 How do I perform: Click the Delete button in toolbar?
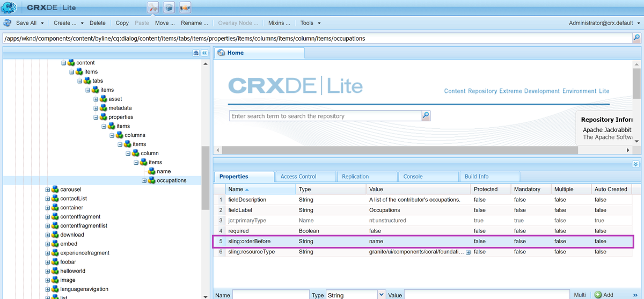(x=97, y=23)
